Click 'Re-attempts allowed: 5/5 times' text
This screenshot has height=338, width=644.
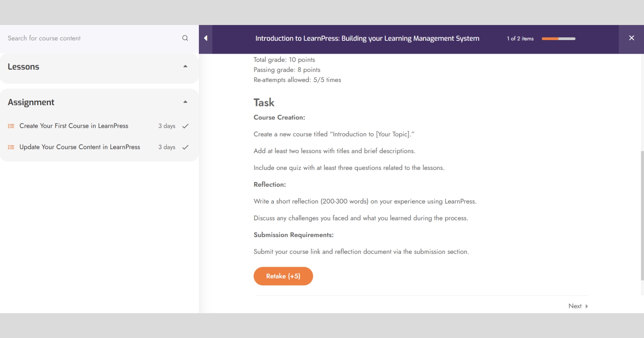[297, 80]
